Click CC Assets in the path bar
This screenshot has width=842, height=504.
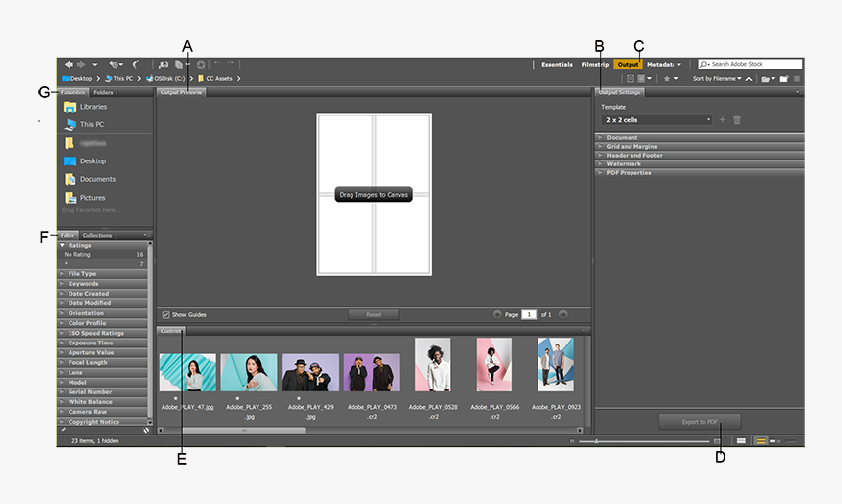pyautogui.click(x=214, y=79)
